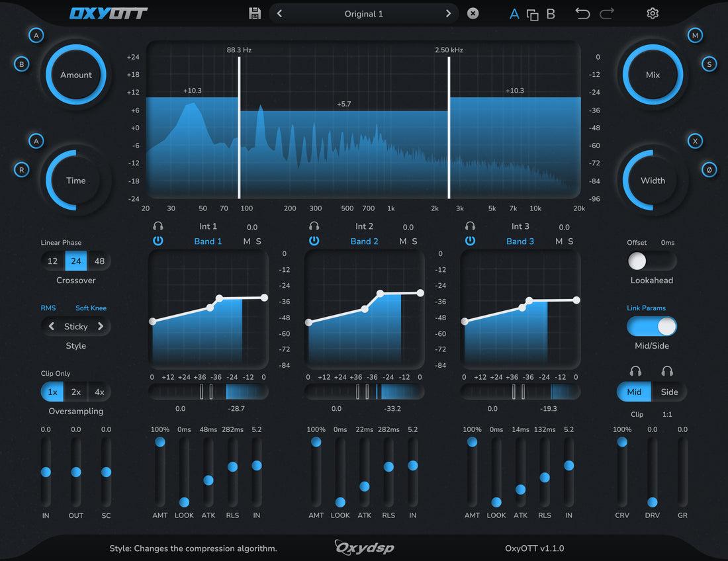Screen dimensions: 728x561
Task: Click the Band 3 headphones solo icon
Action: click(x=470, y=226)
